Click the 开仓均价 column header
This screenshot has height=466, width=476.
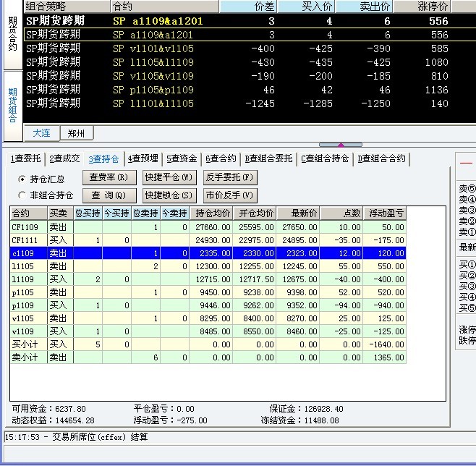(x=255, y=213)
